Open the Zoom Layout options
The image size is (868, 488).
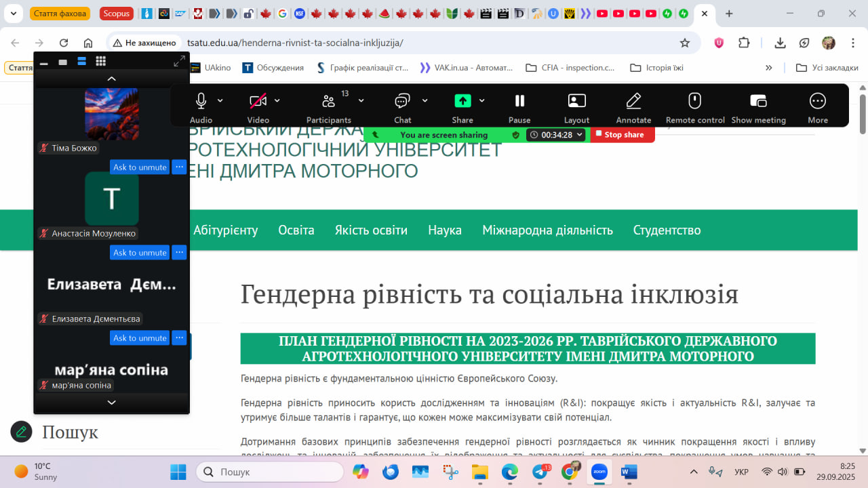[x=576, y=101]
